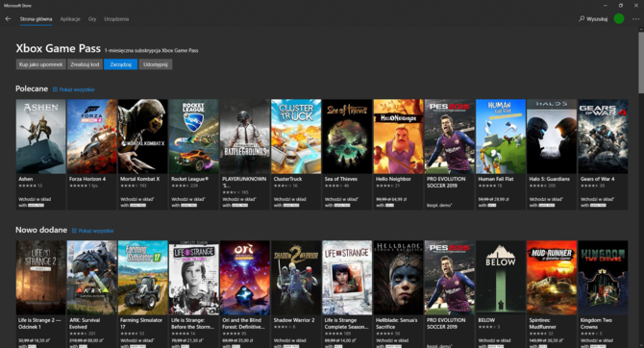Screen dimensions: 644x348
Task: Open BELOW game cover
Action: coord(501,278)
